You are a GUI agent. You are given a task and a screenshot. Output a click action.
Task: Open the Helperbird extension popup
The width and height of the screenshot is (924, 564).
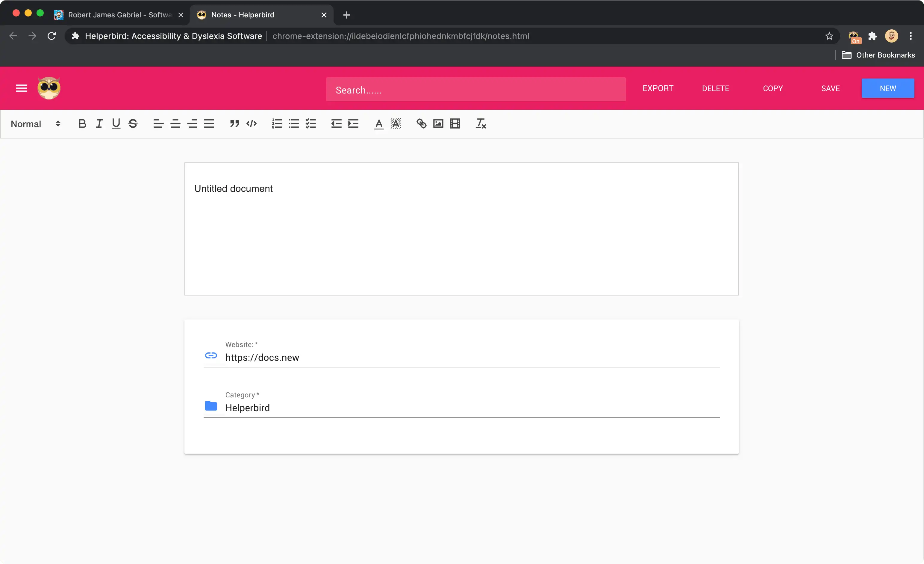(854, 37)
